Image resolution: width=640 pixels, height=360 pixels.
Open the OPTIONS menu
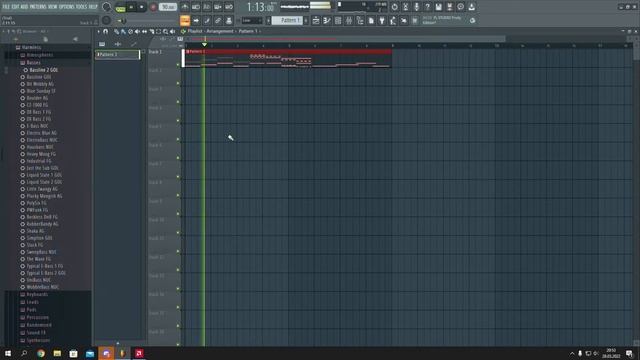pos(67,7)
